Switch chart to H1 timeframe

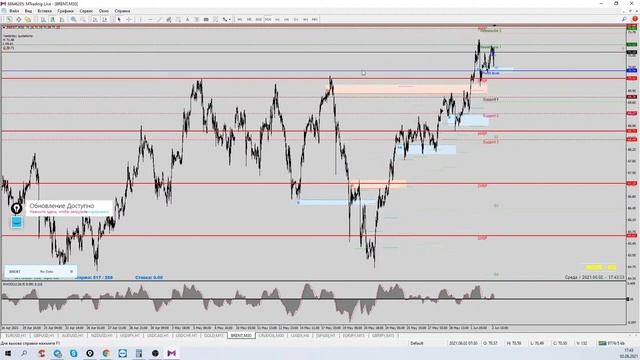(x=277, y=19)
